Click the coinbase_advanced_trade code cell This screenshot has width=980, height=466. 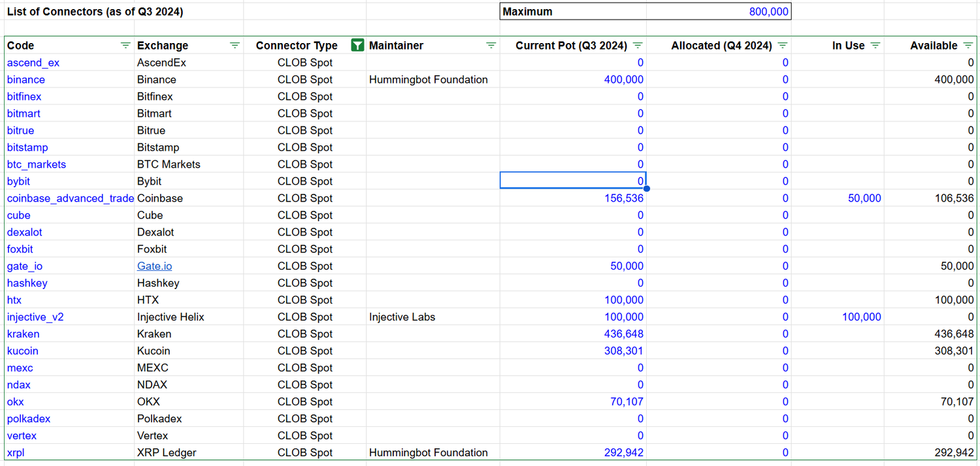70,198
